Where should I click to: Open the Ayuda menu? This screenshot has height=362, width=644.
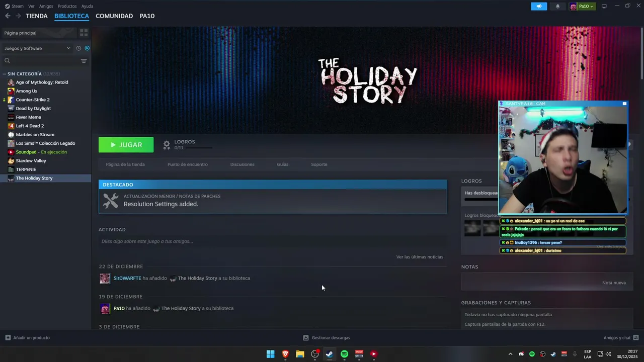point(87,6)
